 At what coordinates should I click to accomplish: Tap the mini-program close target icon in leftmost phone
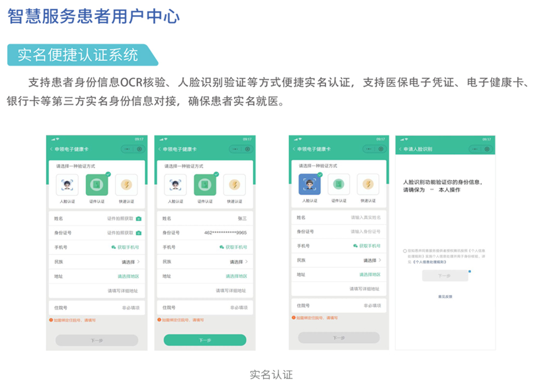tap(140, 149)
